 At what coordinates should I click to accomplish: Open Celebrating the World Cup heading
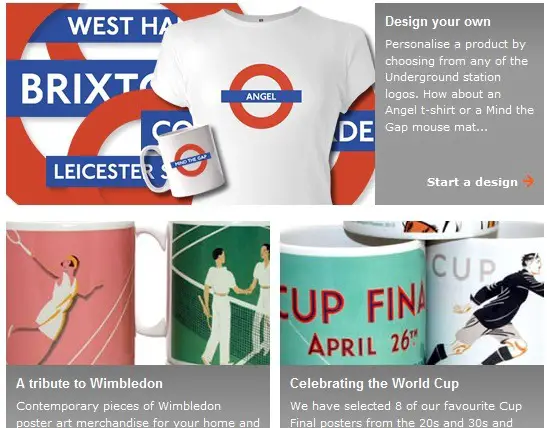374,383
